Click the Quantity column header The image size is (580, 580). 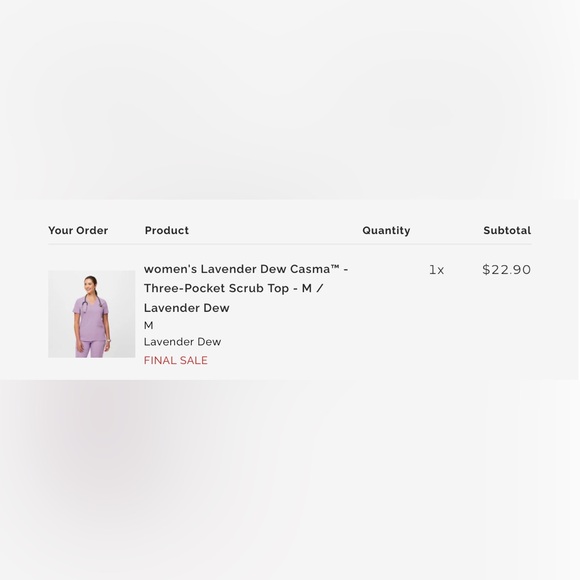coord(386,230)
